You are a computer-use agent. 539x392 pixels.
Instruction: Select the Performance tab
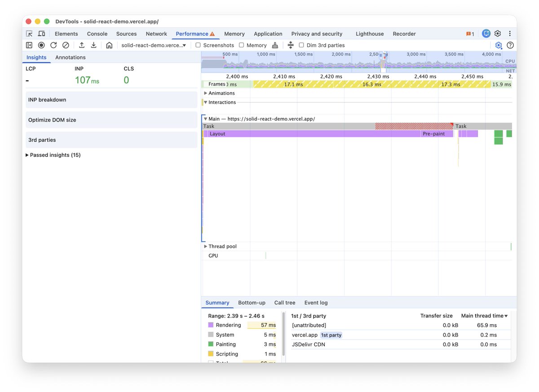[195, 34]
